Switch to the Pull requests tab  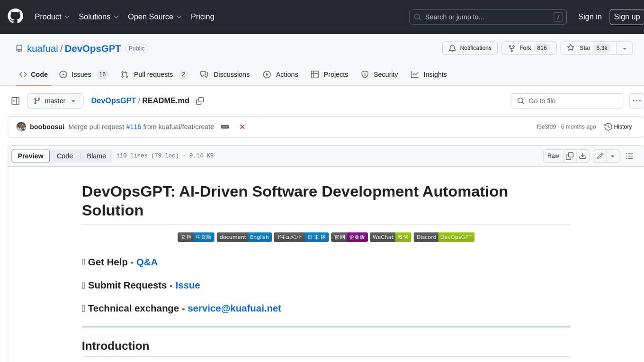[x=154, y=74]
